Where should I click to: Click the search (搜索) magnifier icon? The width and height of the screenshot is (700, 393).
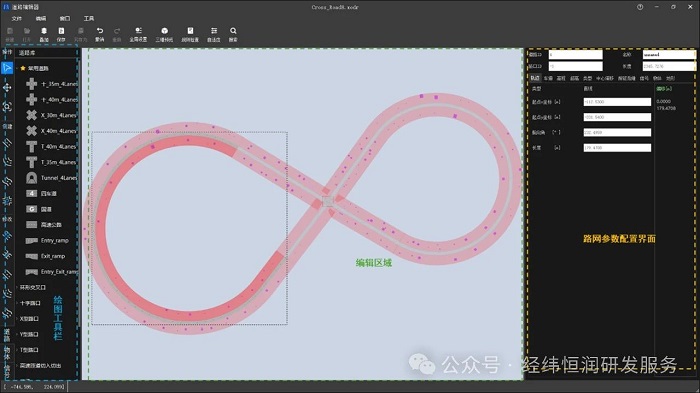233,34
